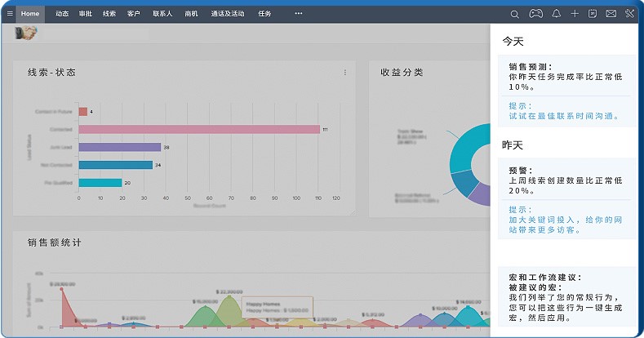Click the 加大关键词投入 tip link
The width and height of the screenshot is (644, 338).
click(566, 225)
